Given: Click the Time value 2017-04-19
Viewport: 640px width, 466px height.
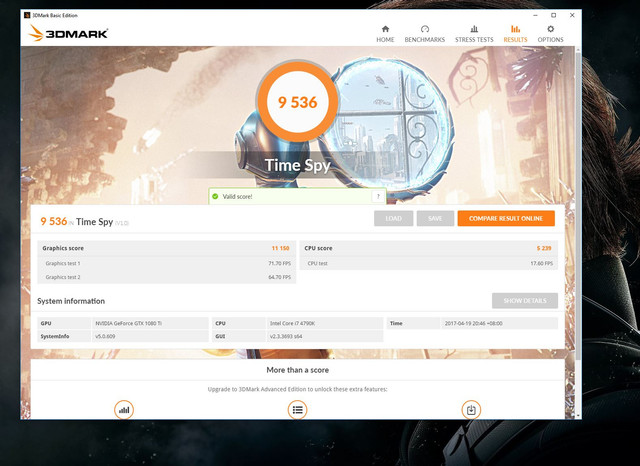Looking at the screenshot, I should coord(473,323).
